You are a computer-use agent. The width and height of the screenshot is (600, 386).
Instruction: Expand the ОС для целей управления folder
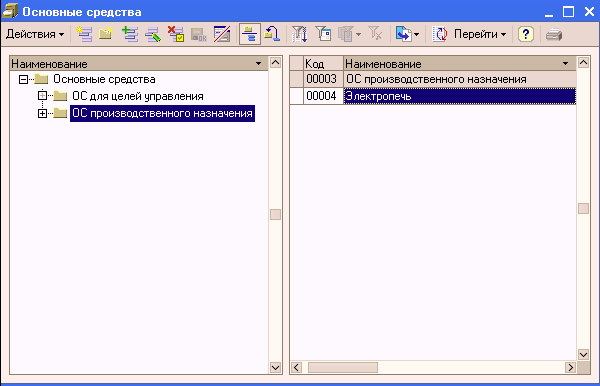(x=42, y=96)
